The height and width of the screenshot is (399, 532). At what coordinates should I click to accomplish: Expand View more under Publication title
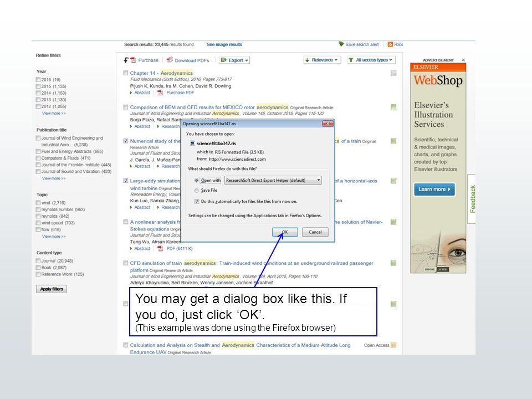pos(54,178)
